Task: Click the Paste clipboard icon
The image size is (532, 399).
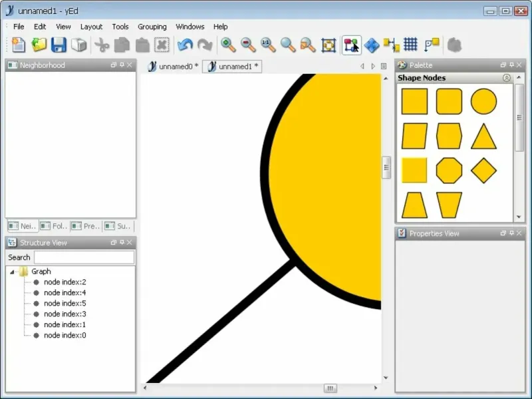Action: pyautogui.click(x=142, y=45)
